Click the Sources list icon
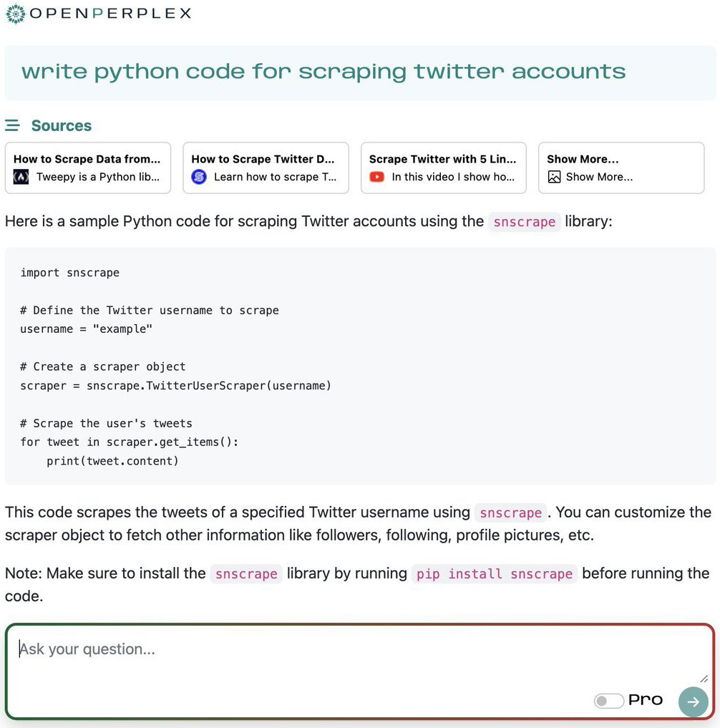This screenshot has width=720, height=728. (12, 126)
